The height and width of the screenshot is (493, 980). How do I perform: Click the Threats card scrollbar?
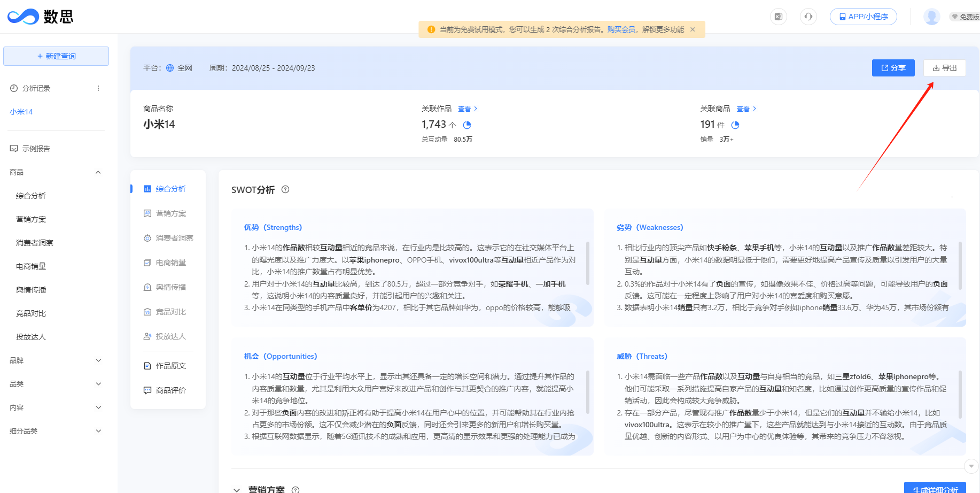960,395
